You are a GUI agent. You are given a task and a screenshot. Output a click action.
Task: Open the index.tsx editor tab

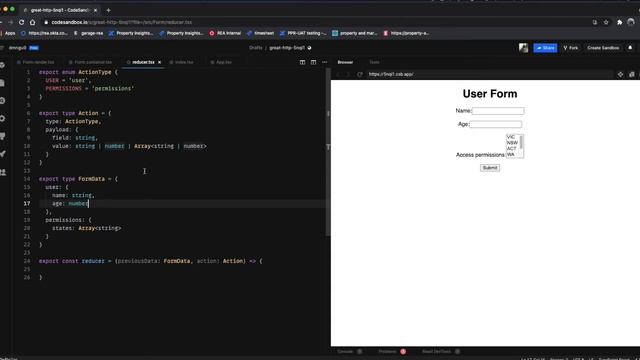click(x=184, y=62)
